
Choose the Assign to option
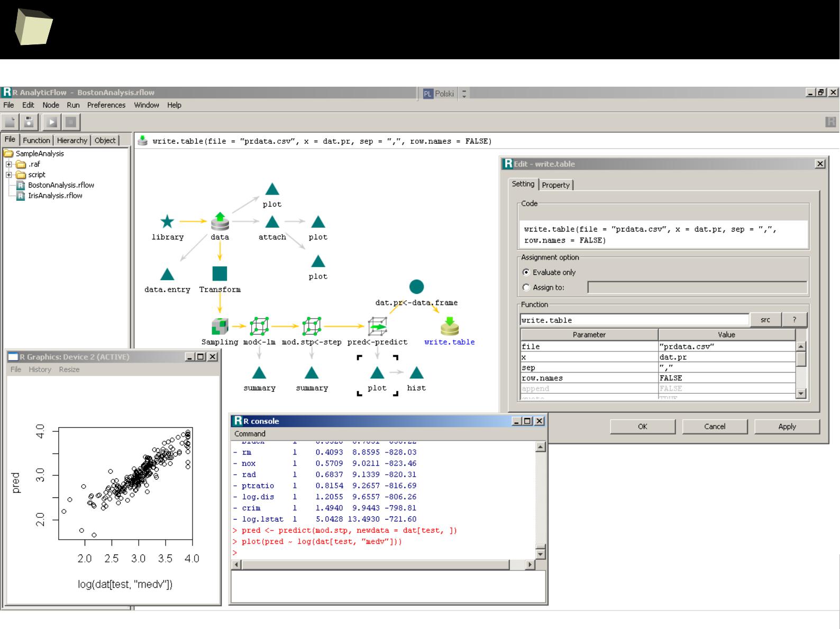526,288
